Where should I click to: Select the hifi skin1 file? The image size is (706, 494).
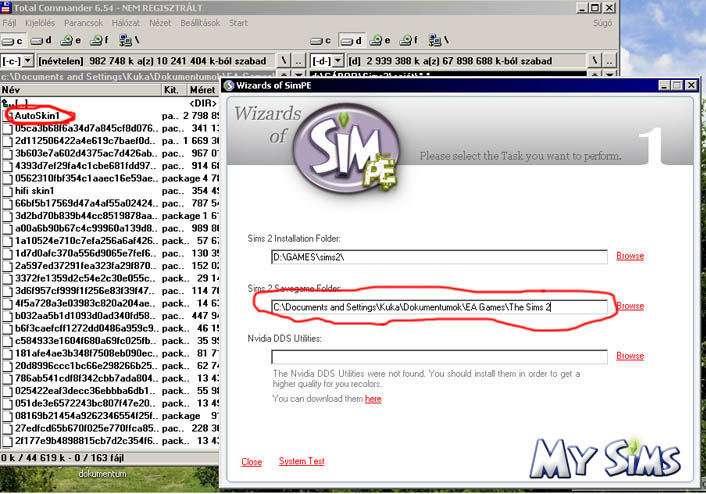click(x=35, y=191)
